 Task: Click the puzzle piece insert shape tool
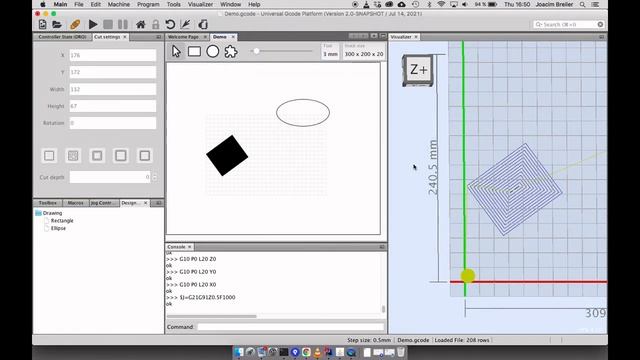click(231, 51)
